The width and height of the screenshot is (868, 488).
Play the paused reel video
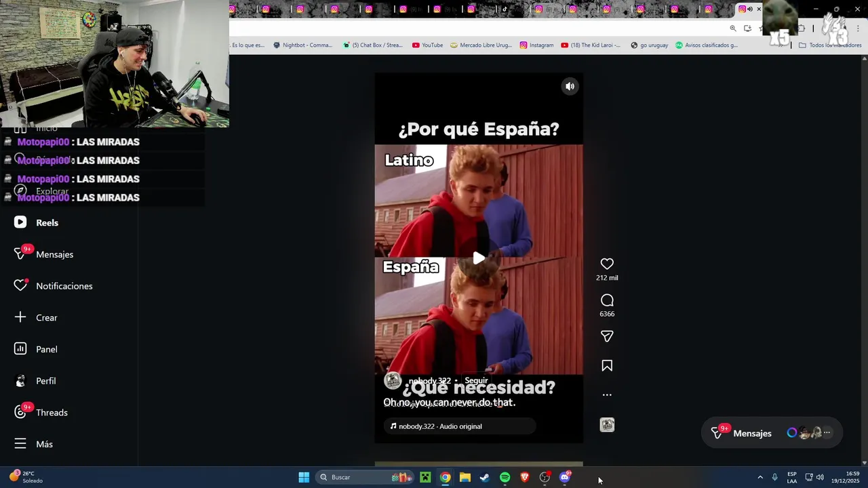pyautogui.click(x=479, y=258)
